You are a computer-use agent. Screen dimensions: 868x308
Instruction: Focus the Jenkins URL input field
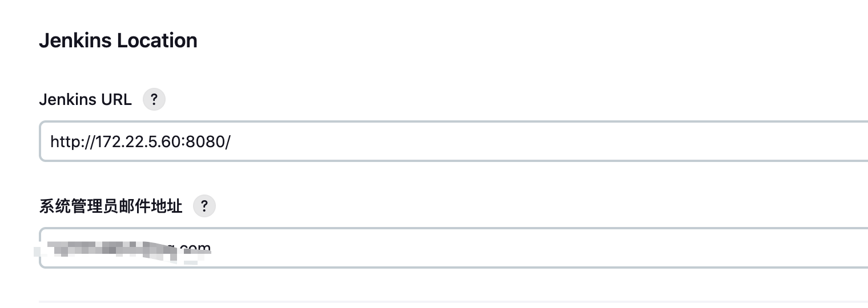pos(454,141)
